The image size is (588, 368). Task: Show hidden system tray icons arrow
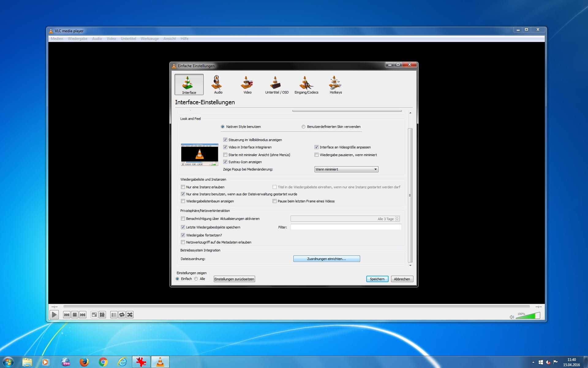[533, 362]
